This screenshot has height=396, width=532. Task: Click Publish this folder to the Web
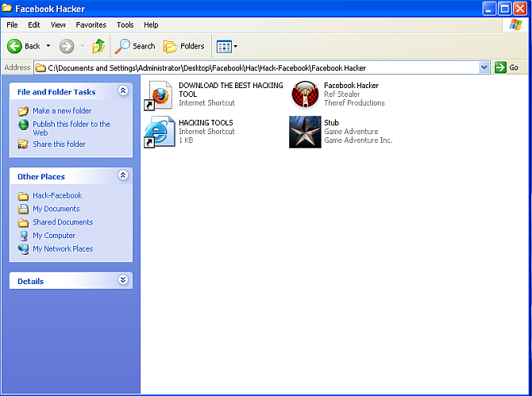(x=71, y=129)
